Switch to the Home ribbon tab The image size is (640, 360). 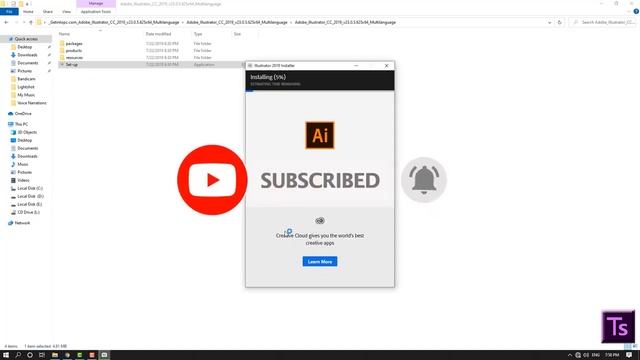pos(28,11)
